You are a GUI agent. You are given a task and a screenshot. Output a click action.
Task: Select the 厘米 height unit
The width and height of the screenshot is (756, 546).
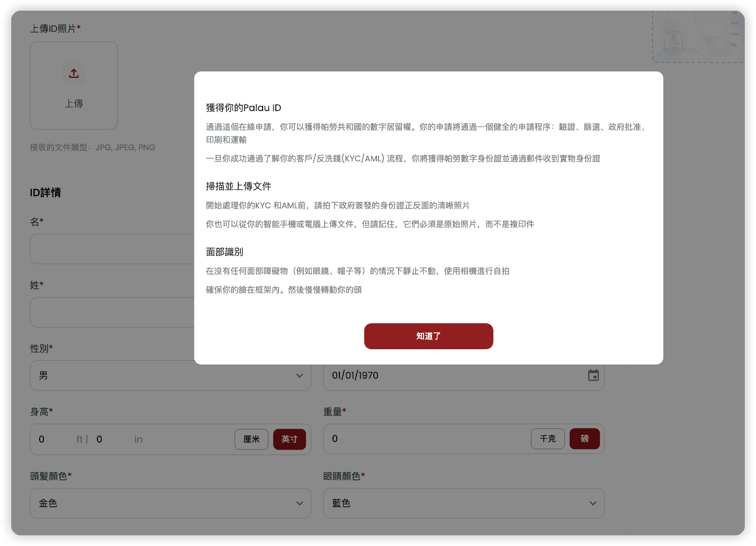coord(251,439)
